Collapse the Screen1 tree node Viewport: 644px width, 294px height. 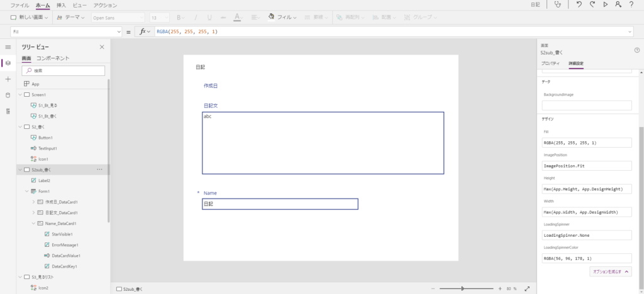point(20,95)
